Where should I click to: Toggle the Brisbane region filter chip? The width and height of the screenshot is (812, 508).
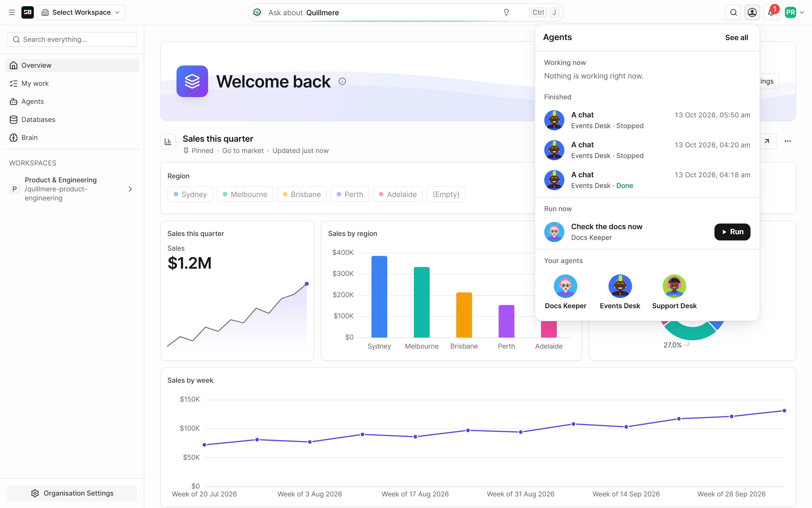click(x=302, y=194)
